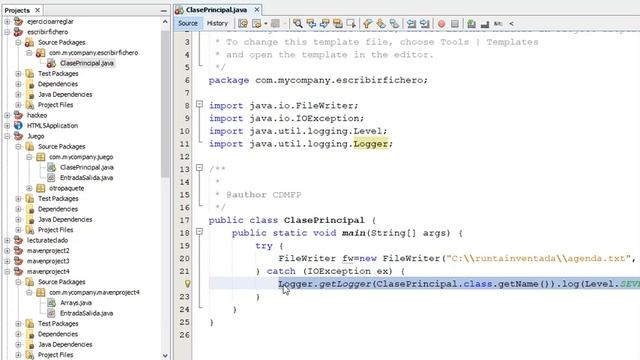Close the Projects panel tab
This screenshot has width=640, height=360.
37,10
